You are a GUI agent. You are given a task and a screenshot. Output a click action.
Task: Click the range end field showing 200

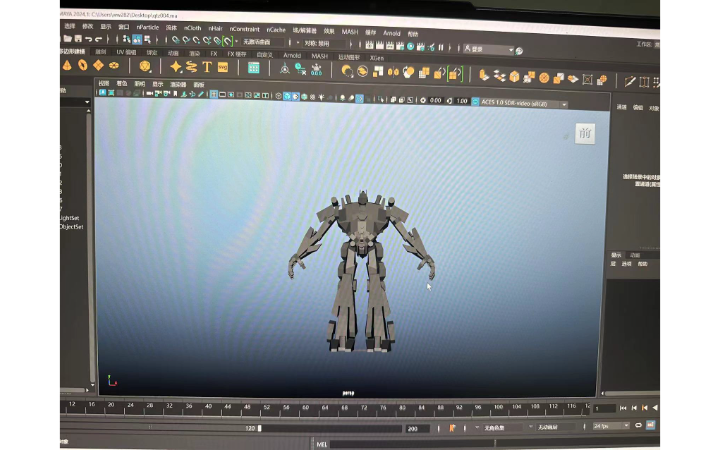pyautogui.click(x=417, y=429)
